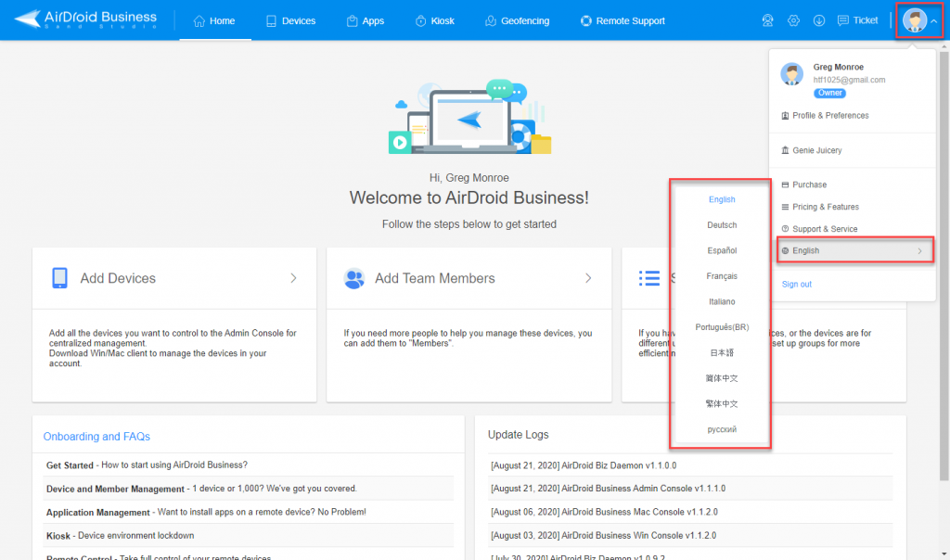
Task: Click the welcome illustration image
Action: [469, 116]
